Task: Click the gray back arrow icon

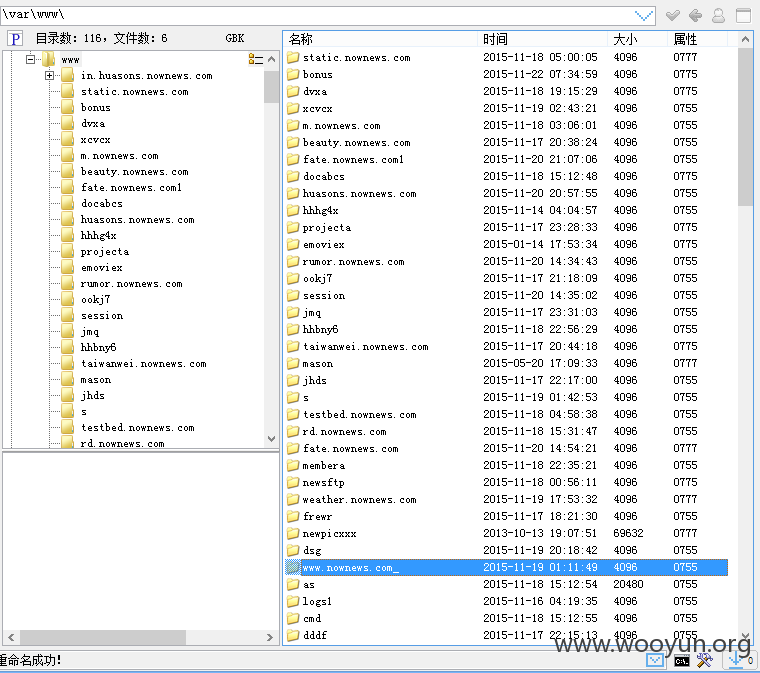Action: point(696,16)
